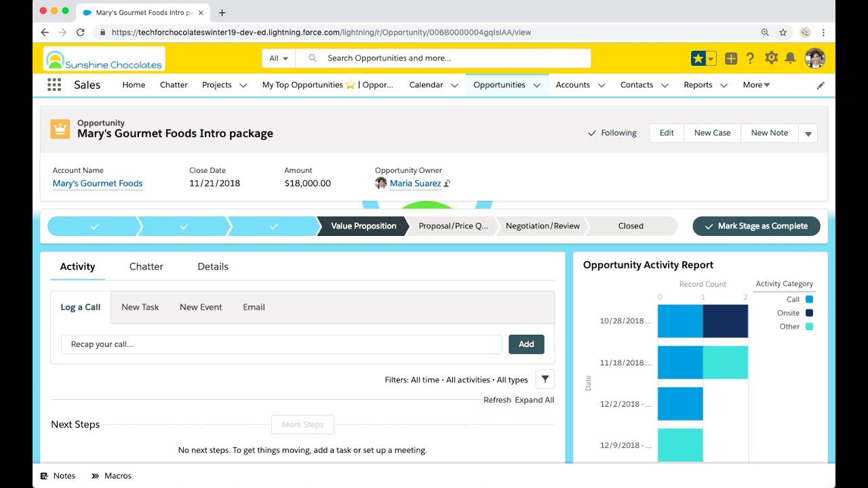Open My Top Opportunities nav tab
This screenshot has height=488, width=868.
pyautogui.click(x=328, y=85)
